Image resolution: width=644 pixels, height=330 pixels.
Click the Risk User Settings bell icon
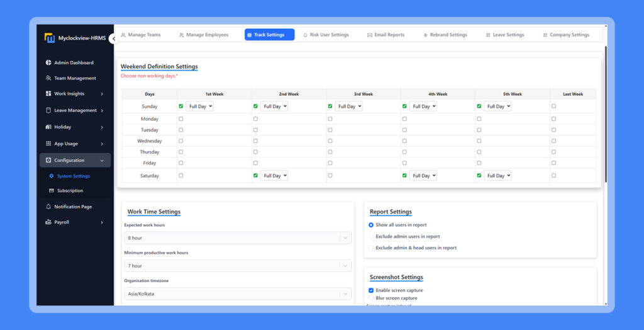305,35
